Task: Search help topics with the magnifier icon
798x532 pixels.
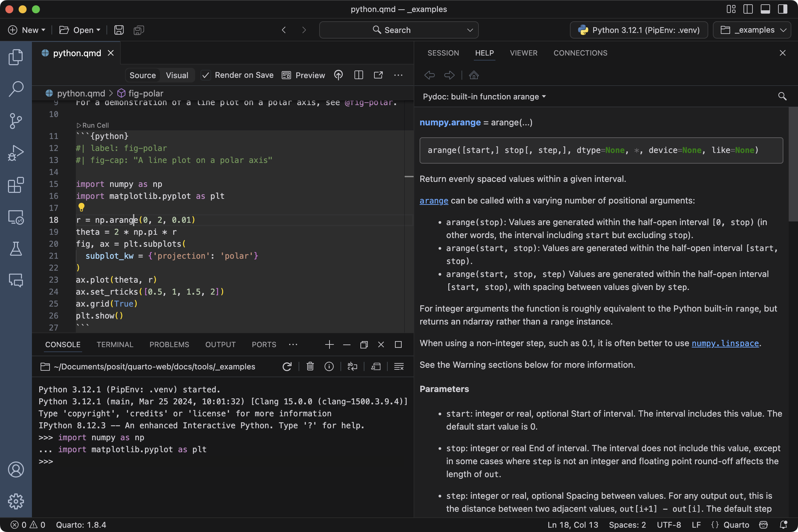Action: 782,96
